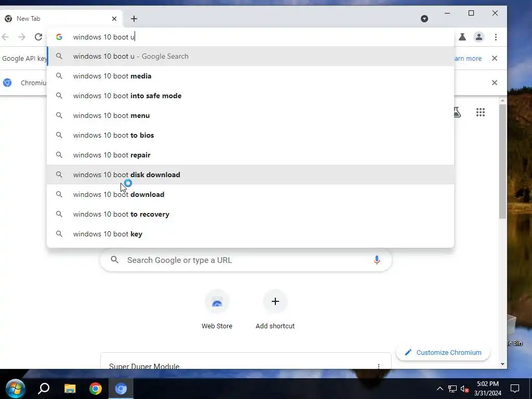The height and width of the screenshot is (399, 532).
Task: Pick 'windows 10 boot to recovery' suggestion
Action: tap(250, 214)
